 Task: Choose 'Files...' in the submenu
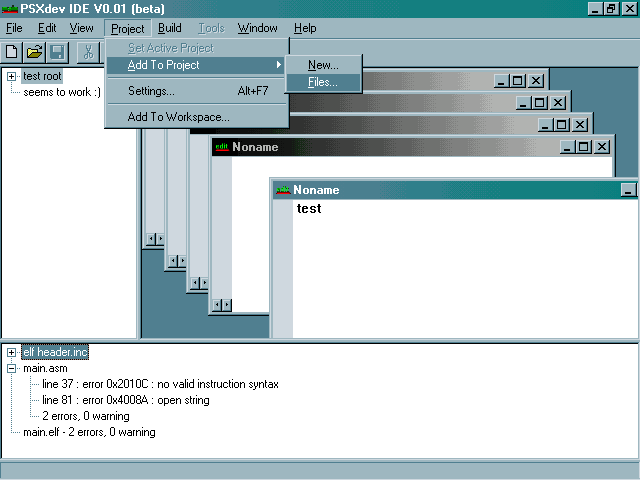pyautogui.click(x=323, y=82)
